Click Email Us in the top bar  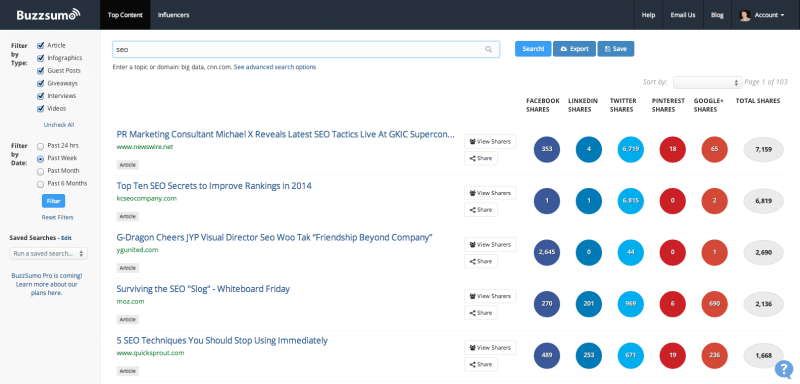pos(683,15)
